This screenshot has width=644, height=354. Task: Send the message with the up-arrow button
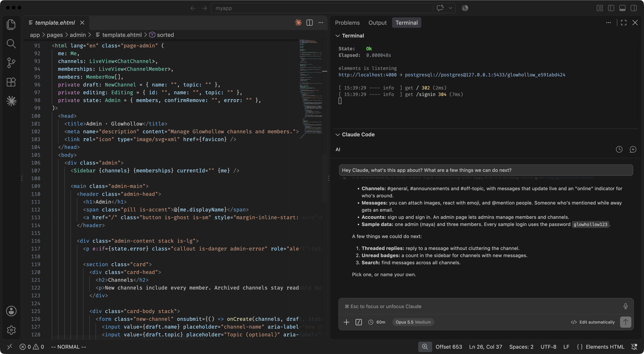[x=625, y=322]
